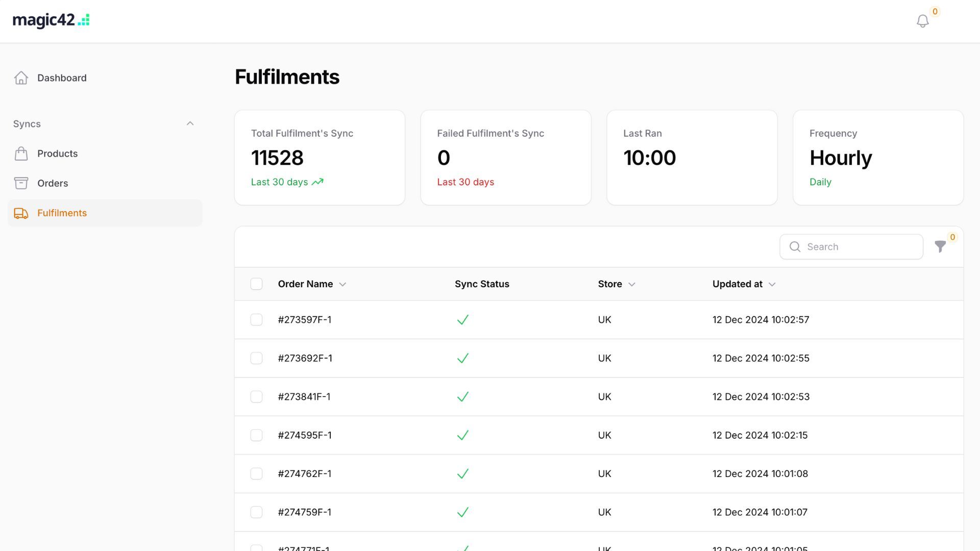Click the sync checkmark for #273841F-1

click(x=462, y=397)
